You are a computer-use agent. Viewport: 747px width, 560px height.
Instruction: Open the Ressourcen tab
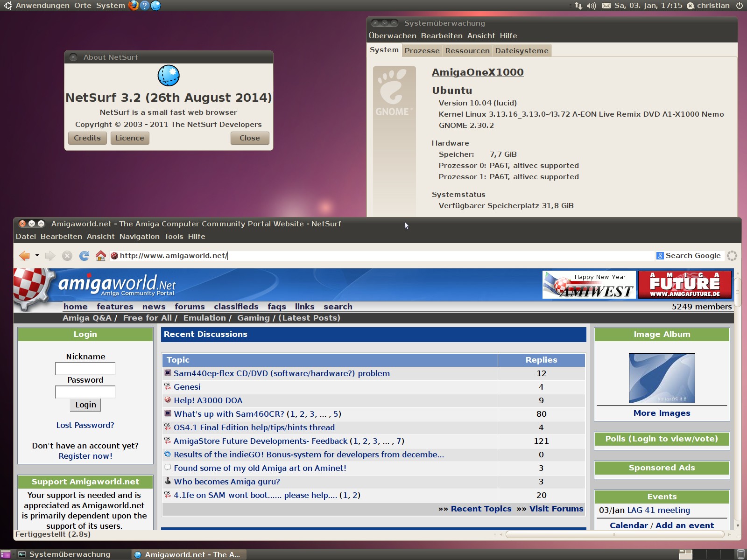tap(467, 51)
